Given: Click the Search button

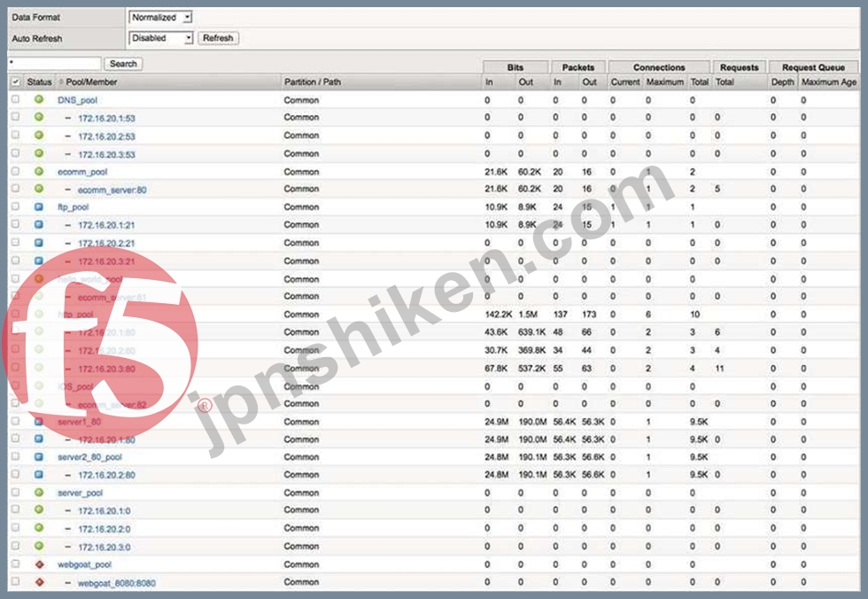Looking at the screenshot, I should 123,64.
